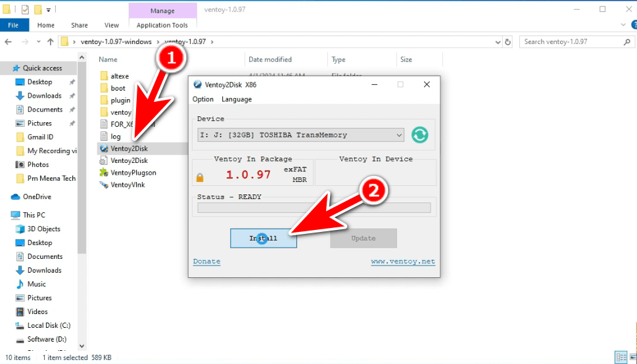Select the boot folder

[118, 88]
